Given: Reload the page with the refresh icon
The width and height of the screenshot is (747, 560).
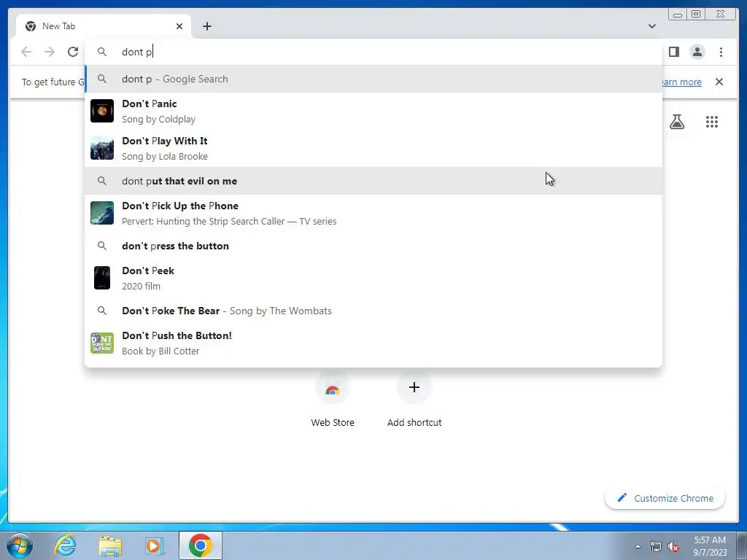Looking at the screenshot, I should coord(73,52).
